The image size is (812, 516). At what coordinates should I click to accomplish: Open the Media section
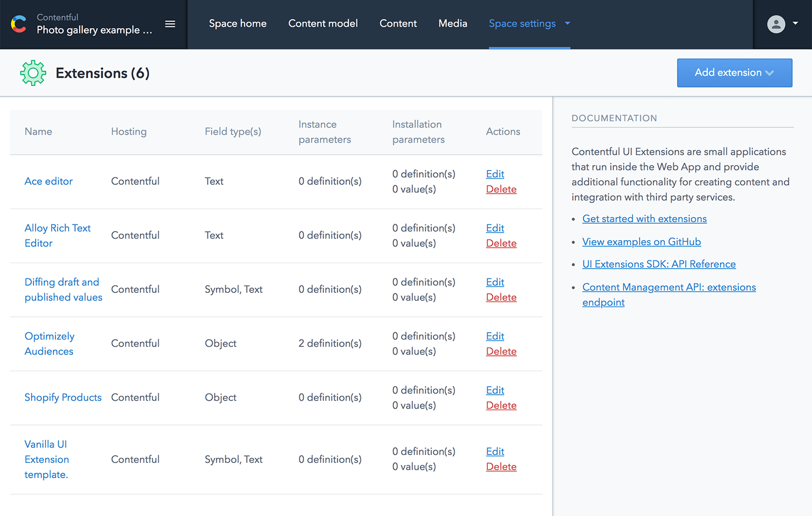tap(453, 24)
